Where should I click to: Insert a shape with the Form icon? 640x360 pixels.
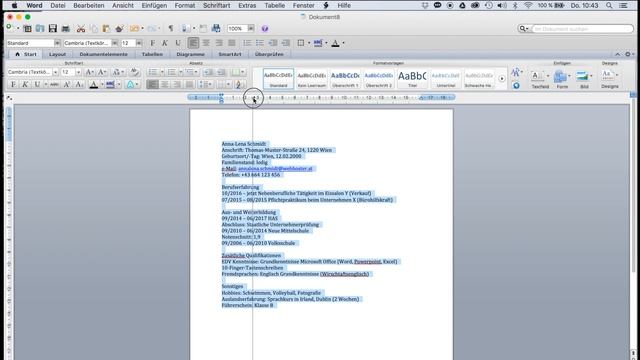[x=561, y=76]
